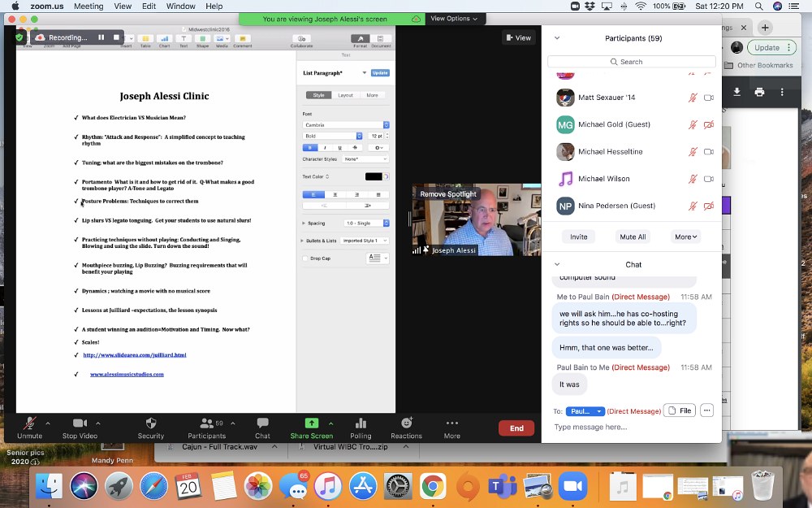Click the red End meeting button
The width and height of the screenshot is (812, 508).
tap(516, 428)
